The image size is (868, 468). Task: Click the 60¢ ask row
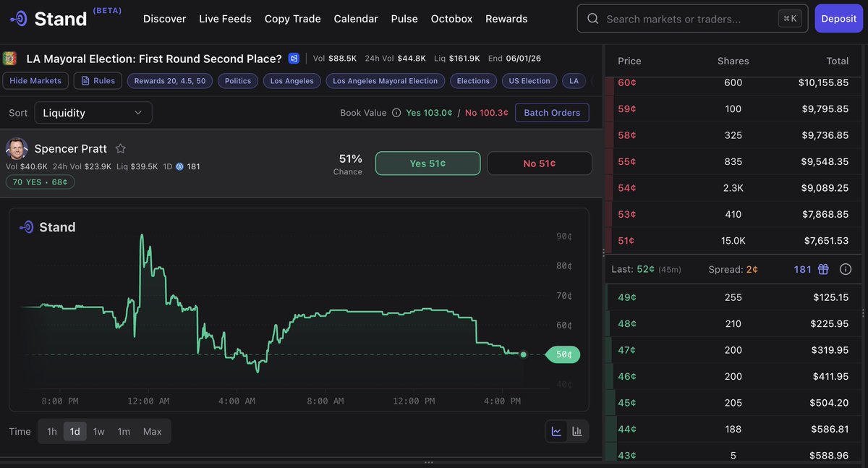click(x=733, y=82)
